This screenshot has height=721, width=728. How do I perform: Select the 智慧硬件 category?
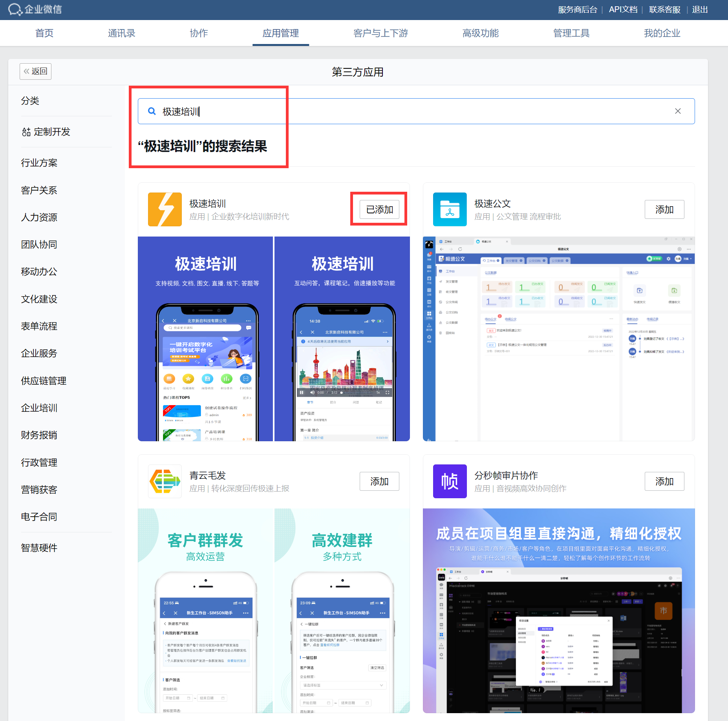[39, 548]
